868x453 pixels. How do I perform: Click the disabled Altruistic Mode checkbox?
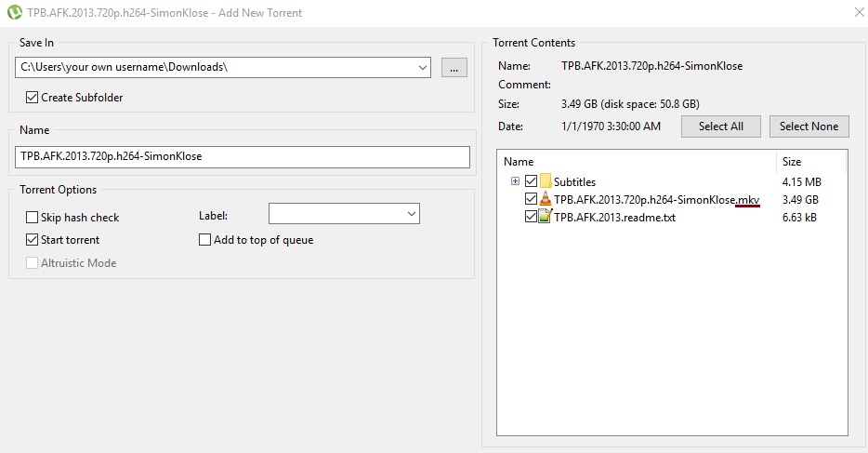tap(33, 263)
